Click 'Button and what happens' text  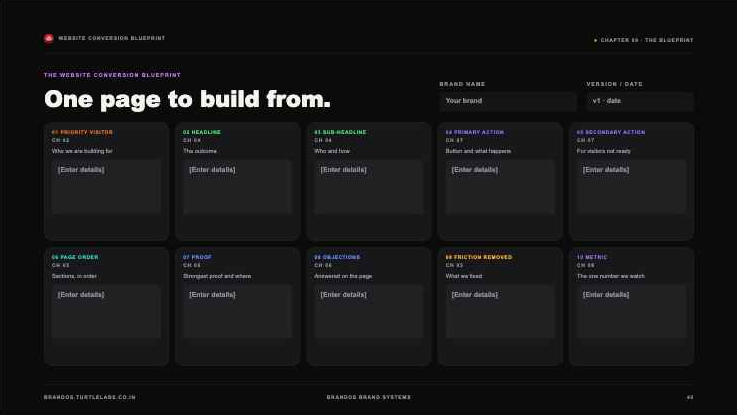(x=478, y=151)
